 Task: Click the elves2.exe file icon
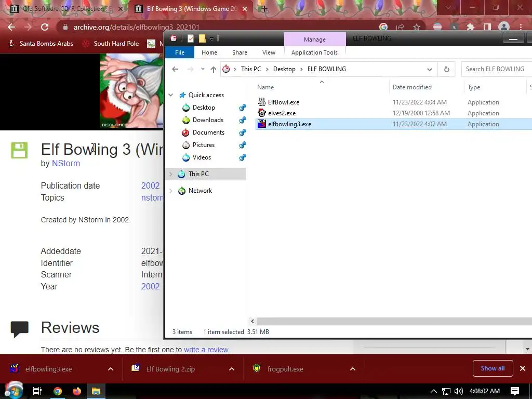click(262, 113)
